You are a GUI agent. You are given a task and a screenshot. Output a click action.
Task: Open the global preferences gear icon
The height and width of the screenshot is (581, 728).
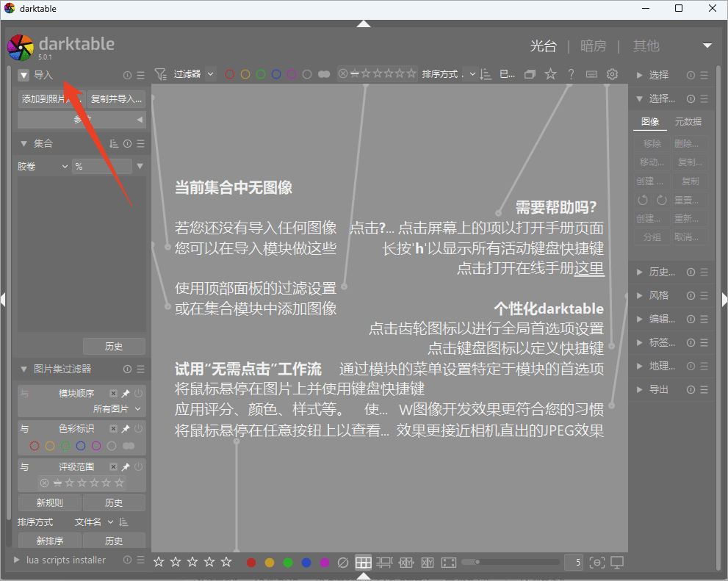(x=612, y=74)
